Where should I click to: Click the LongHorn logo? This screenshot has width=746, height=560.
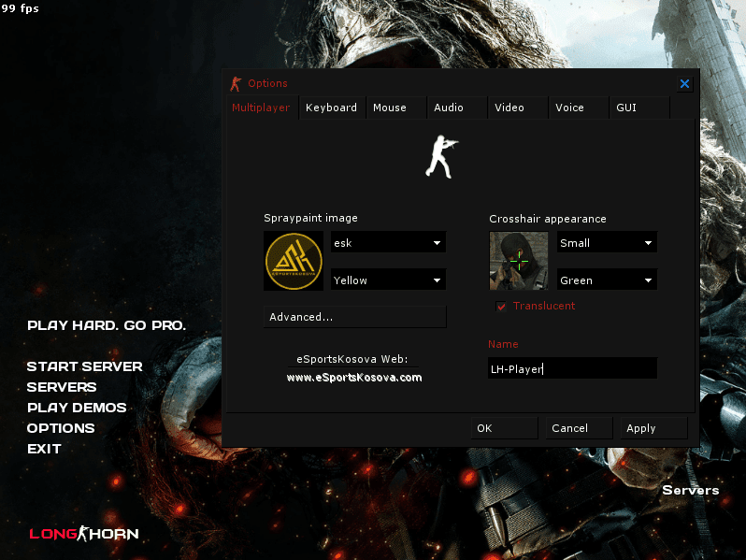click(x=84, y=534)
